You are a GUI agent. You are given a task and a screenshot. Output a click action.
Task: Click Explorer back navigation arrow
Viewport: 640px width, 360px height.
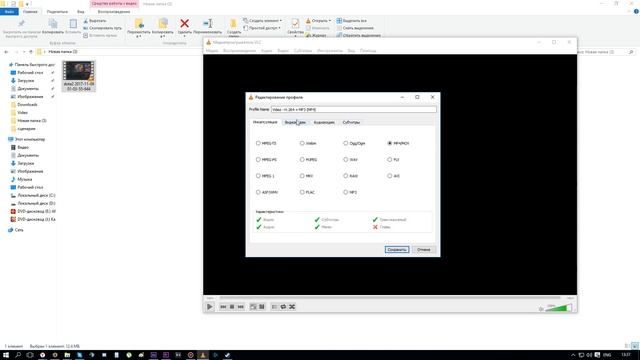(6, 52)
